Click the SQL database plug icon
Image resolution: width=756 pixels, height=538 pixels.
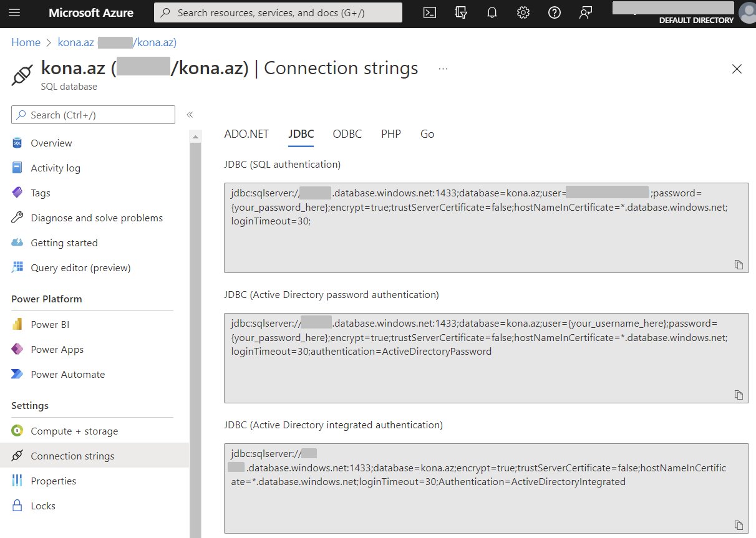(22, 75)
